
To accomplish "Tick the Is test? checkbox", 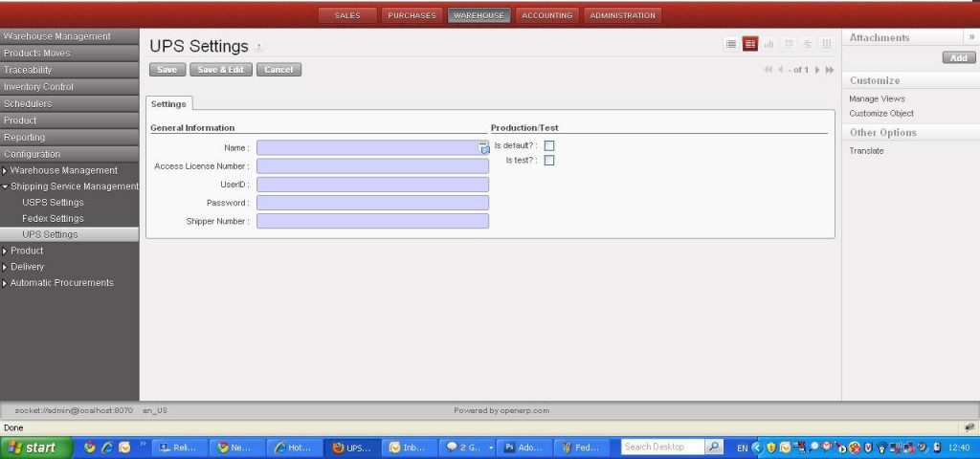I will 549,160.
